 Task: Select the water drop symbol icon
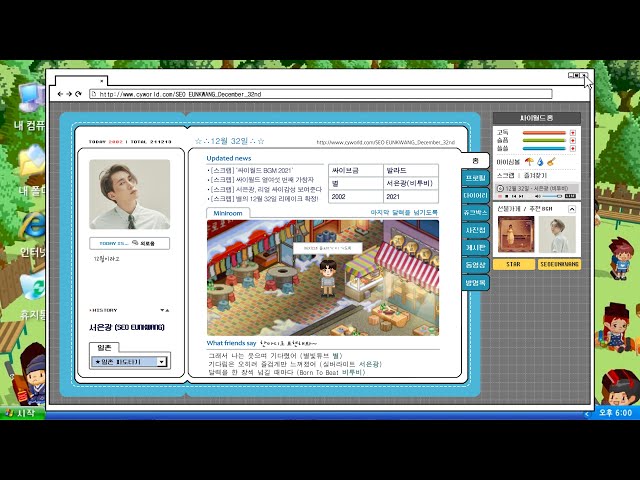540,162
